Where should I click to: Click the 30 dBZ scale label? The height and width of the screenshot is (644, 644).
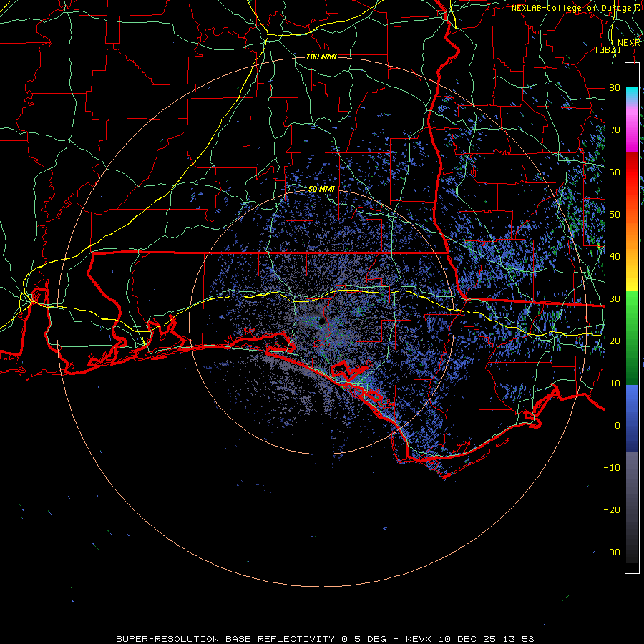615,299
